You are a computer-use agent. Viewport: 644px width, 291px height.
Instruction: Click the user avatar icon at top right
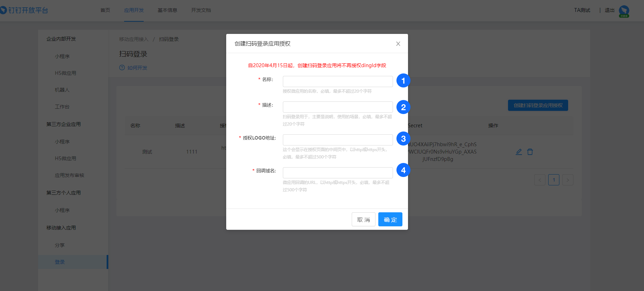tap(624, 11)
